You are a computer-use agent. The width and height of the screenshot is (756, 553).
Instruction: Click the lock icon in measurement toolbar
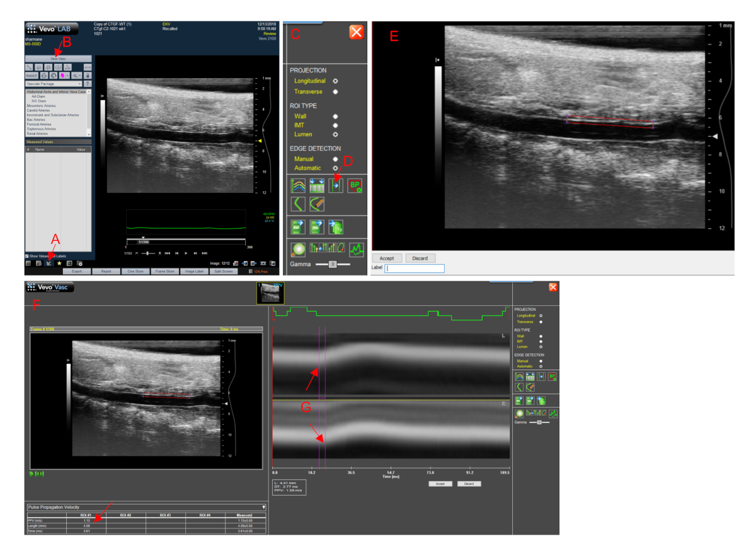(x=88, y=75)
